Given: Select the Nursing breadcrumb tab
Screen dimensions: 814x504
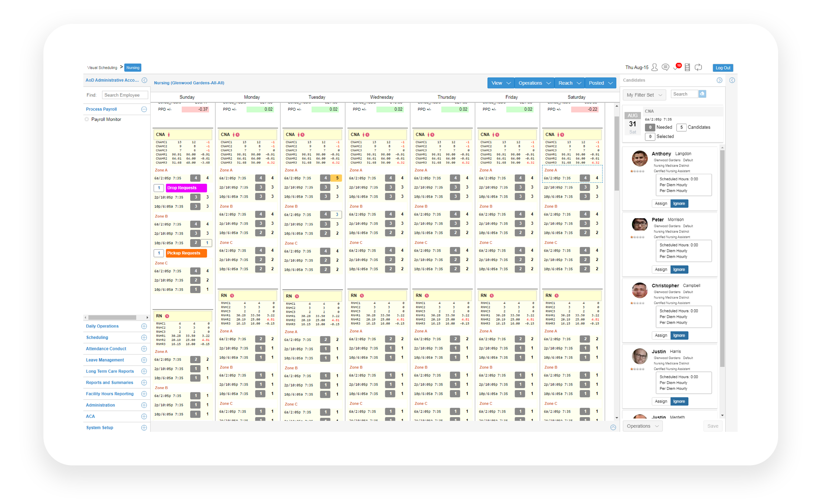Looking at the screenshot, I should [x=133, y=68].
